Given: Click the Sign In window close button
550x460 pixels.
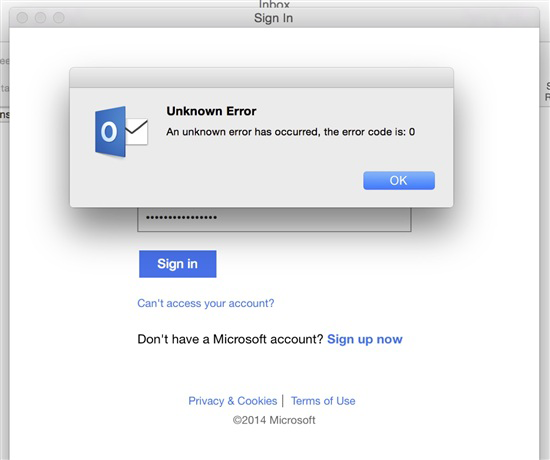Looking at the screenshot, I should (x=22, y=18).
